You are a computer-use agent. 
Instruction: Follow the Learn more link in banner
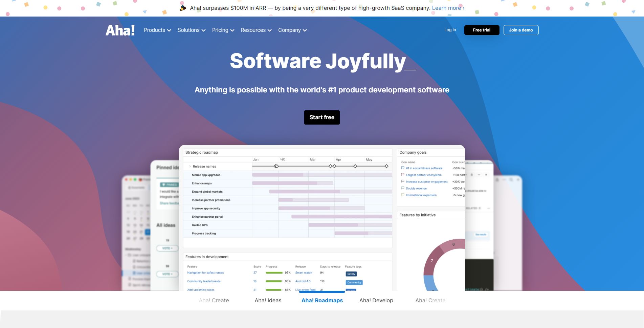point(448,8)
